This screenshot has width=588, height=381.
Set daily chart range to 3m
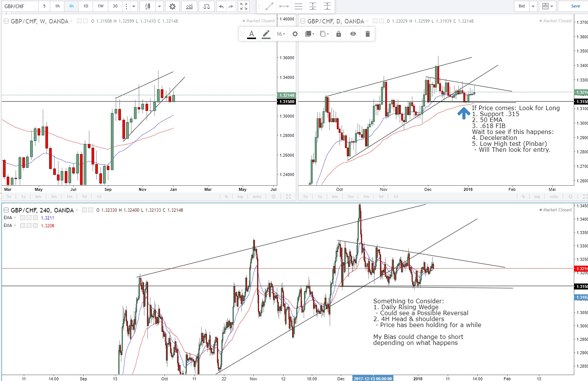tap(350, 196)
